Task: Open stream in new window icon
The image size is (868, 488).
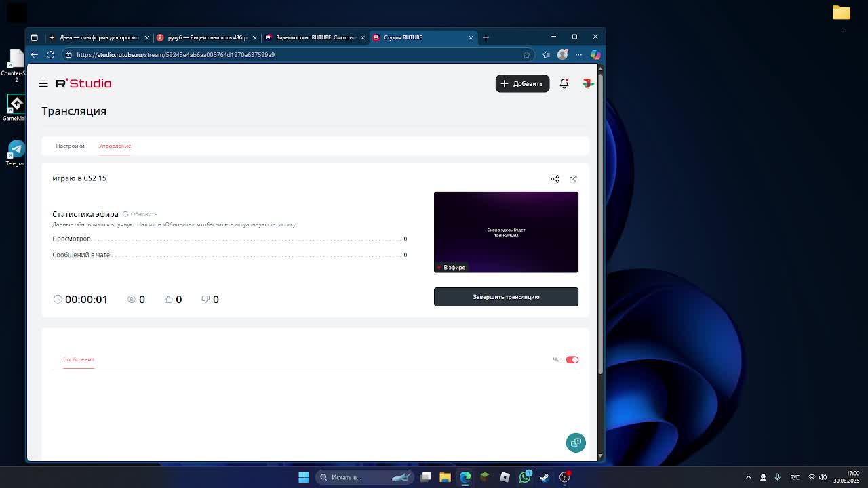Action: pyautogui.click(x=573, y=179)
